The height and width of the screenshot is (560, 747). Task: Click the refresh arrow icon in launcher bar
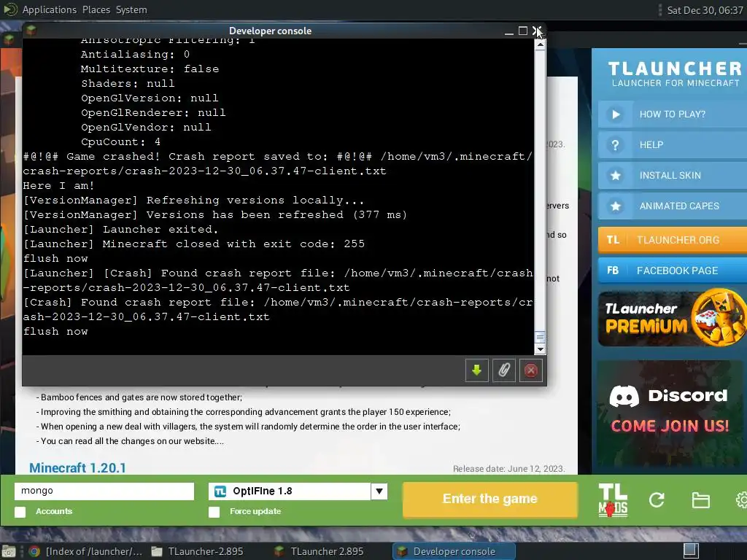tap(657, 500)
